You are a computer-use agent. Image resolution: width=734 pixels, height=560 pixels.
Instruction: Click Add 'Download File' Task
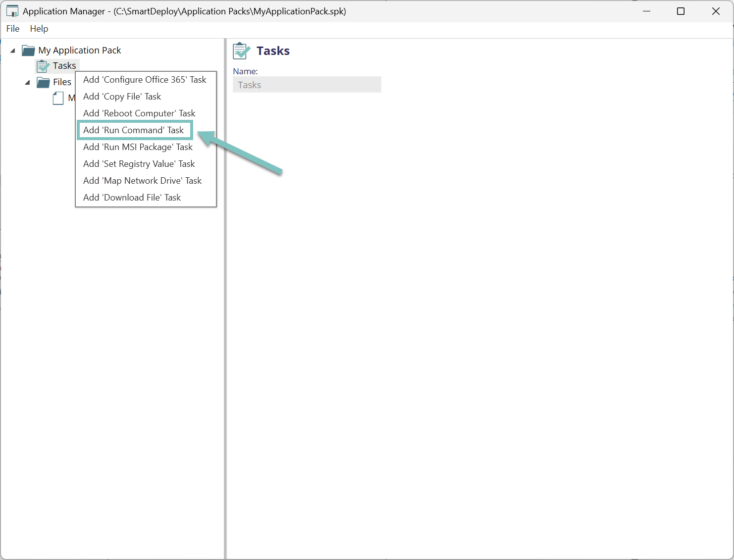pos(132,198)
